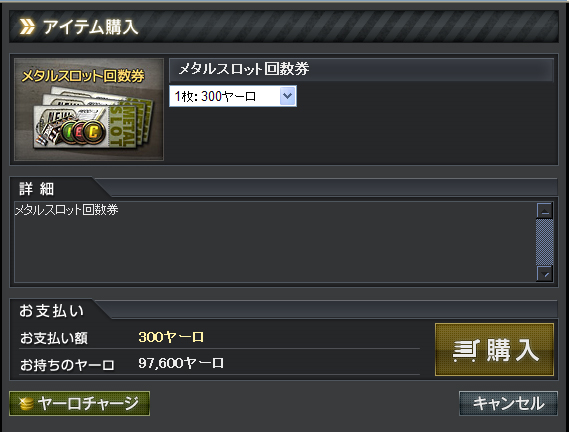Select the お支払い section tab header
The height and width of the screenshot is (432, 569).
pyautogui.click(x=52, y=310)
